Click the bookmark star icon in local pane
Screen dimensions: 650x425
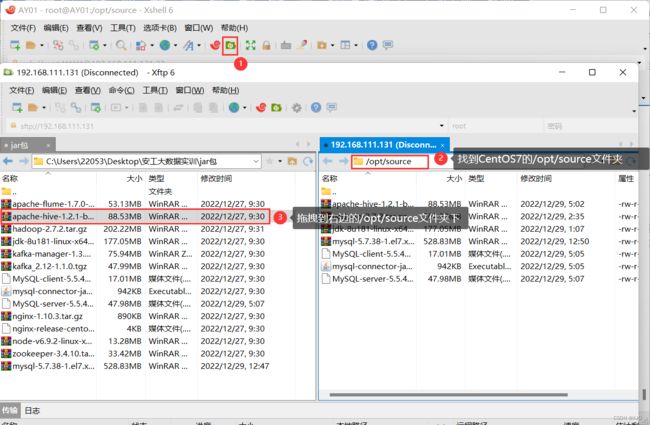pos(269,161)
